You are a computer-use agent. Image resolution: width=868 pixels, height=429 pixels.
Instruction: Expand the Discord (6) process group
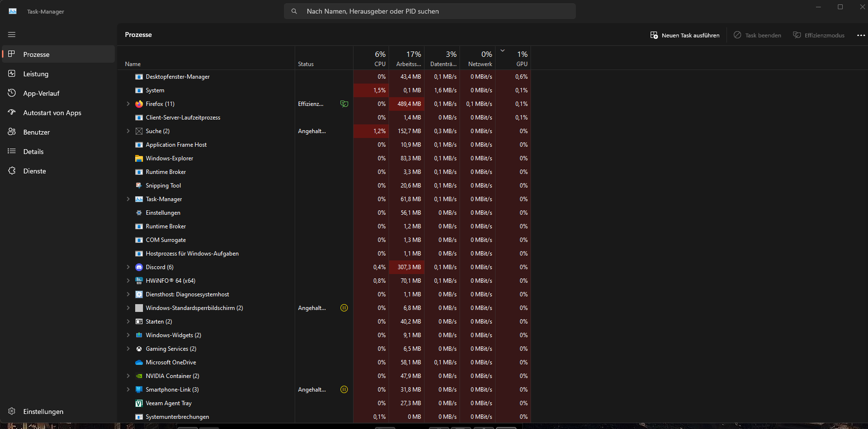(x=128, y=267)
